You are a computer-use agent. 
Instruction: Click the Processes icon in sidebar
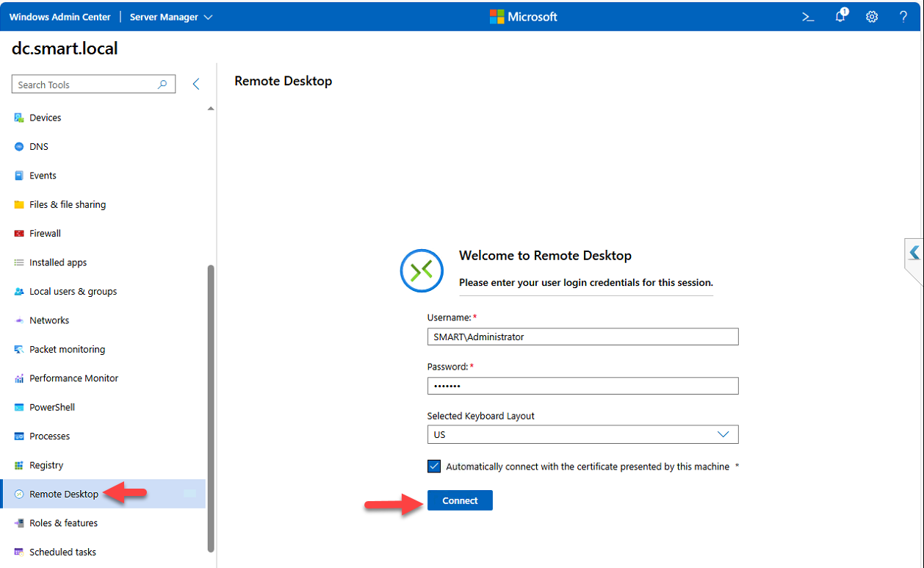pyautogui.click(x=19, y=436)
